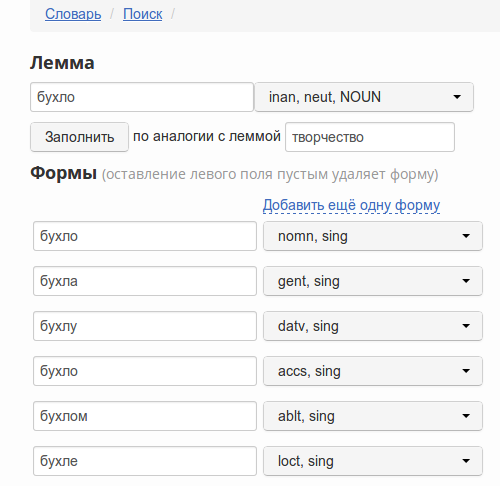Open the Словарь breadcrumb link
Viewport: 500px width, 486px height.
(x=73, y=14)
